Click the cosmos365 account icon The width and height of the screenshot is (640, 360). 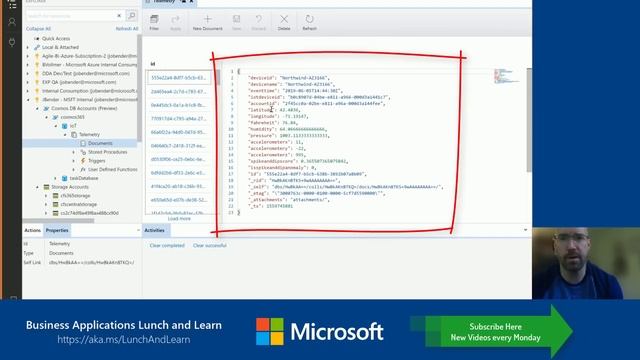55,117
